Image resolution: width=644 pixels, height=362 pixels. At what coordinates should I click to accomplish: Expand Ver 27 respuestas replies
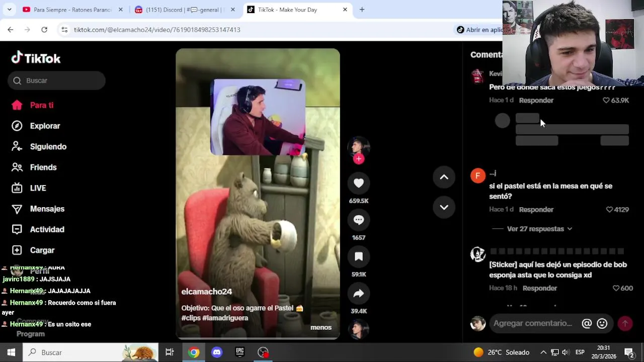pyautogui.click(x=539, y=229)
